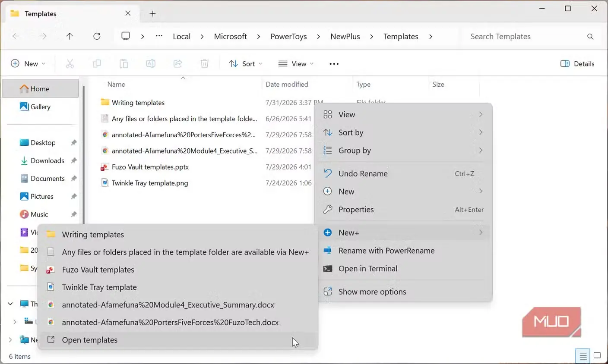This screenshot has height=364, width=608.
Task: Sort by the Name column header
Action: click(116, 85)
